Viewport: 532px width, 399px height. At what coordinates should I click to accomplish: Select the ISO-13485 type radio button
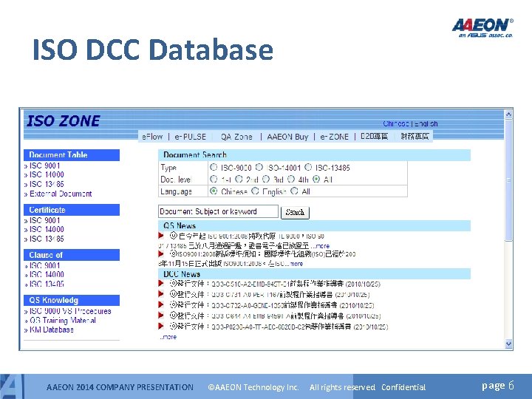pos(308,167)
